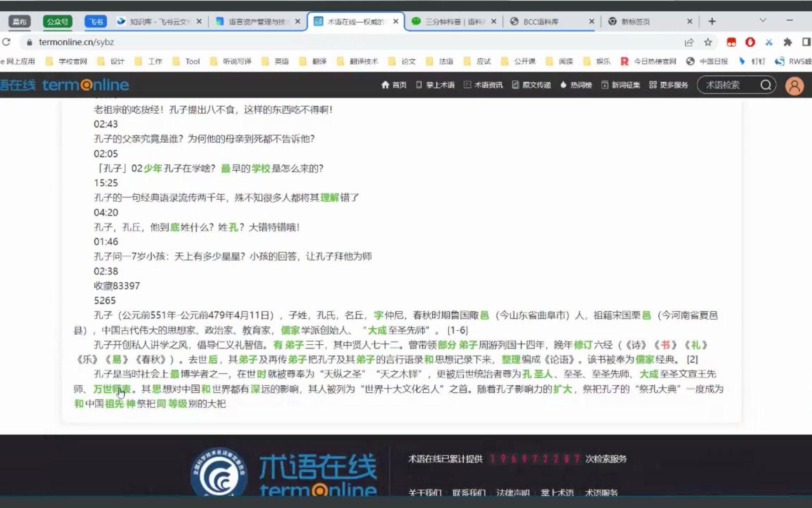Click the 公众号 tab group chip
The width and height of the screenshot is (812, 508).
point(57,22)
